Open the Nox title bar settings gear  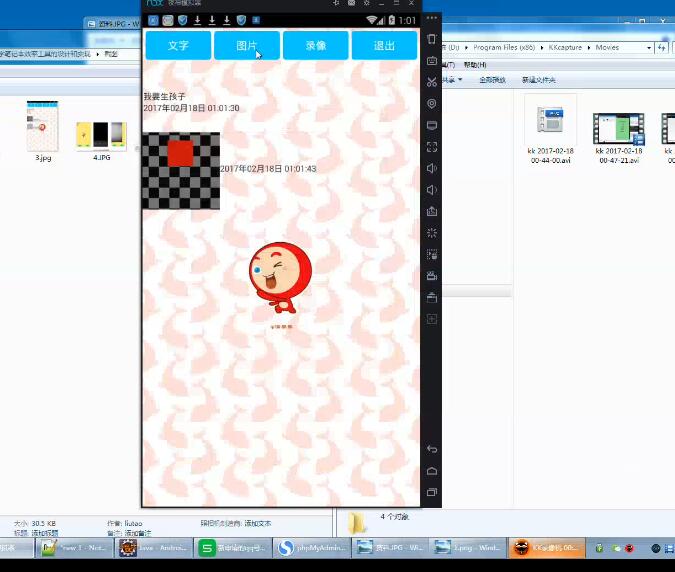pyautogui.click(x=366, y=3)
